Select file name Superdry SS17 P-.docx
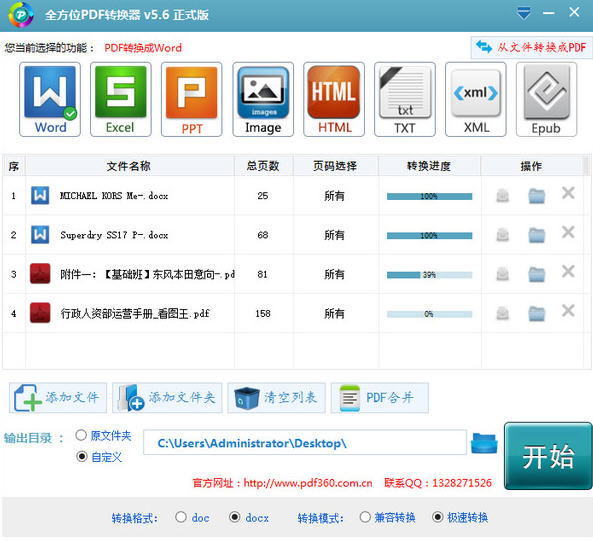This screenshot has height=541, width=593. [x=114, y=235]
